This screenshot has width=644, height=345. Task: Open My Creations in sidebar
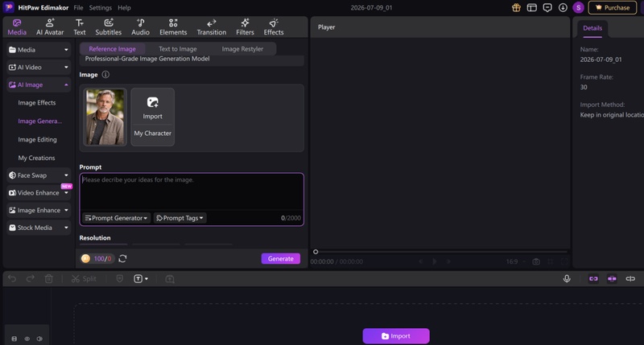[36, 158]
